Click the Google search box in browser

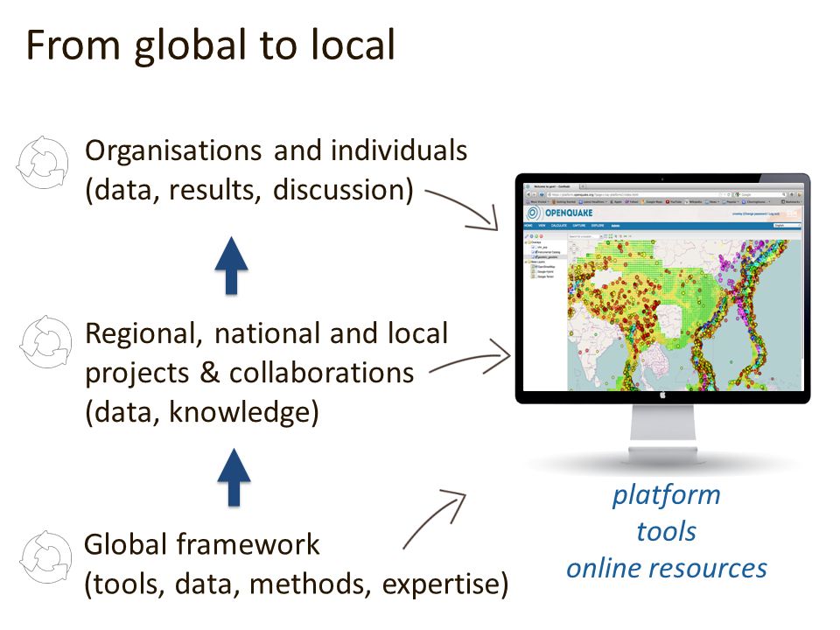tap(760, 194)
